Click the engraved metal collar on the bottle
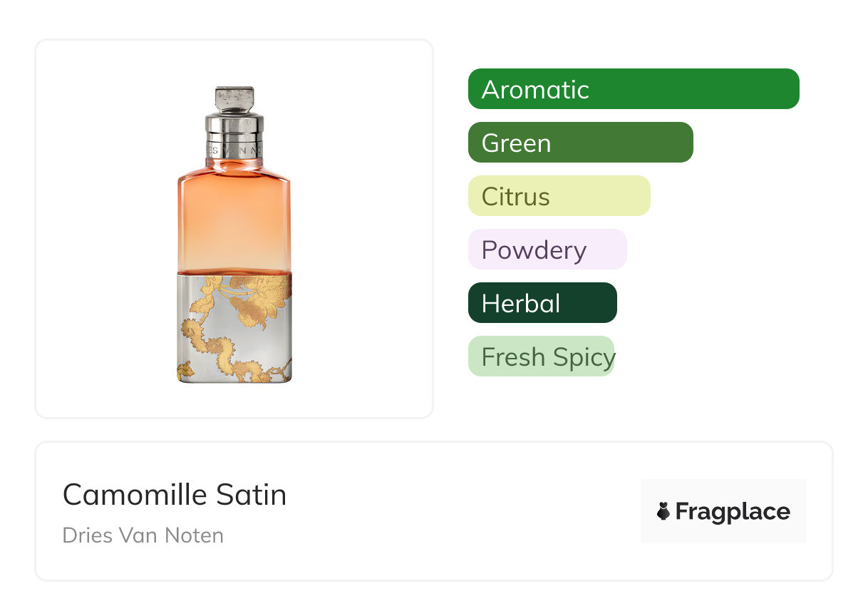The image size is (868, 616). [x=234, y=142]
